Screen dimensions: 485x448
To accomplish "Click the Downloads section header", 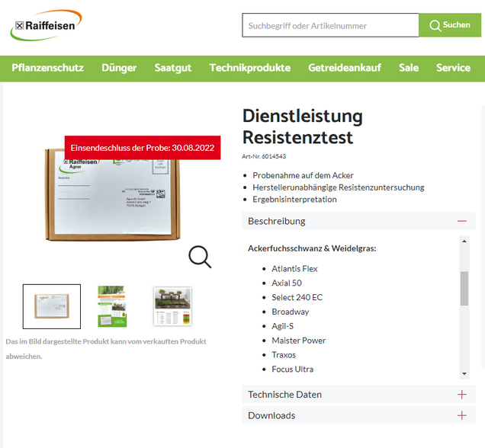I will [x=358, y=415].
